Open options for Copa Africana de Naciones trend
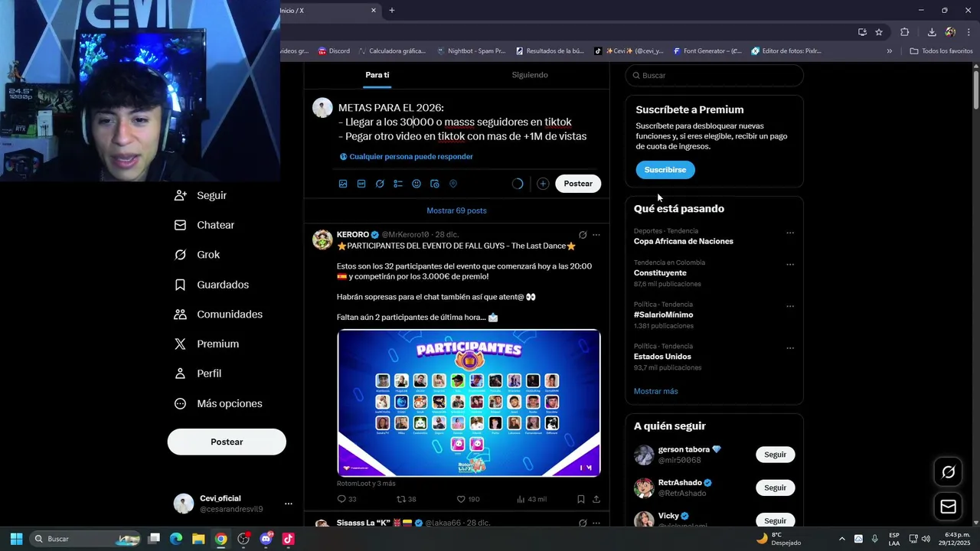Viewport: 980px width, 551px height. [790, 233]
